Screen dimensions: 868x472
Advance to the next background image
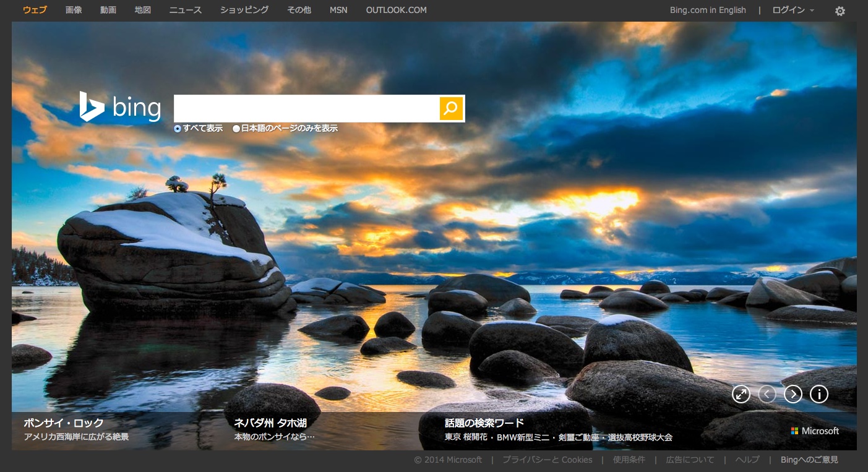click(x=793, y=394)
